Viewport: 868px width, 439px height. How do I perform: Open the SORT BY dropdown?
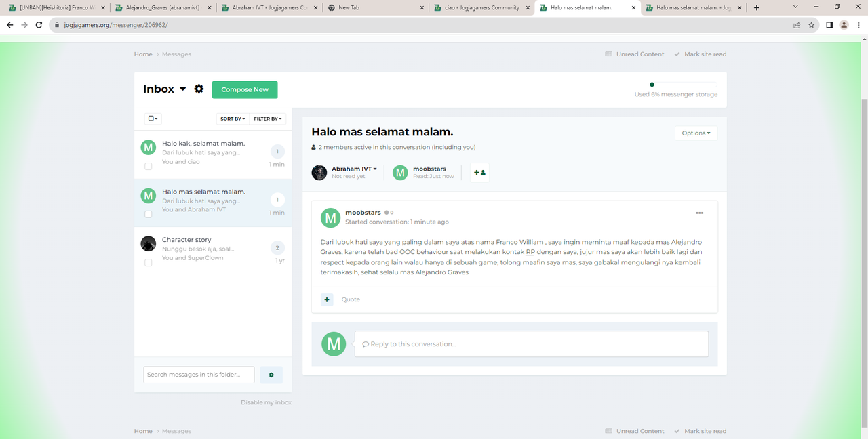coord(233,119)
